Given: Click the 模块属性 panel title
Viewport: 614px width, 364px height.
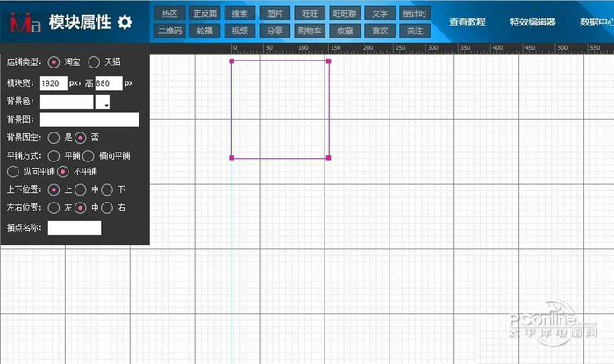Looking at the screenshot, I should pos(80,22).
